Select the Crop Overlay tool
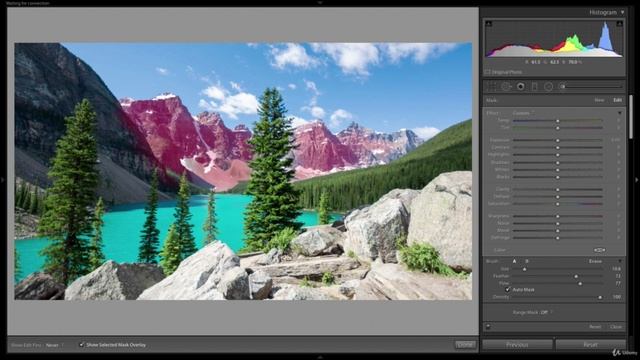 [492, 87]
